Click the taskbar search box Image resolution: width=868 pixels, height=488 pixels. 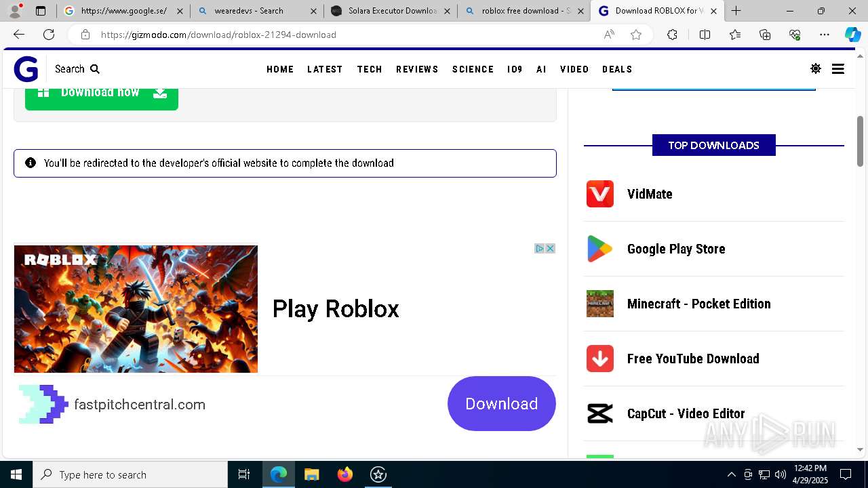[x=130, y=474]
